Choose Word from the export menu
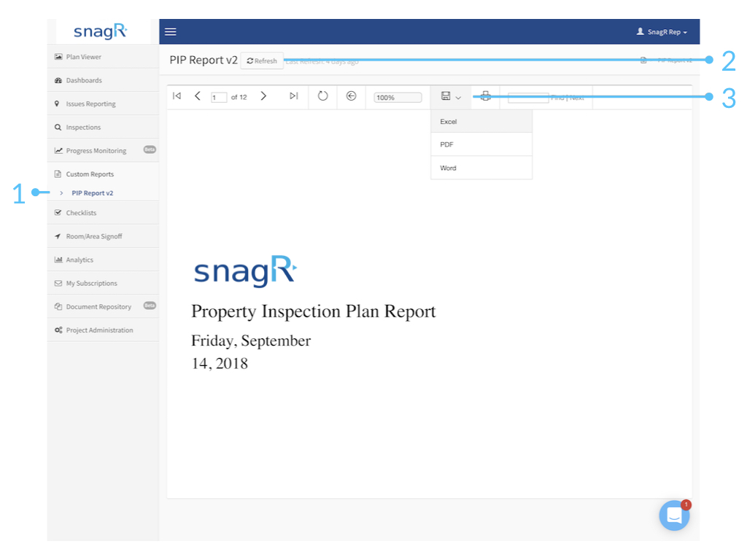Image resolution: width=747 pixels, height=560 pixels. click(481, 168)
